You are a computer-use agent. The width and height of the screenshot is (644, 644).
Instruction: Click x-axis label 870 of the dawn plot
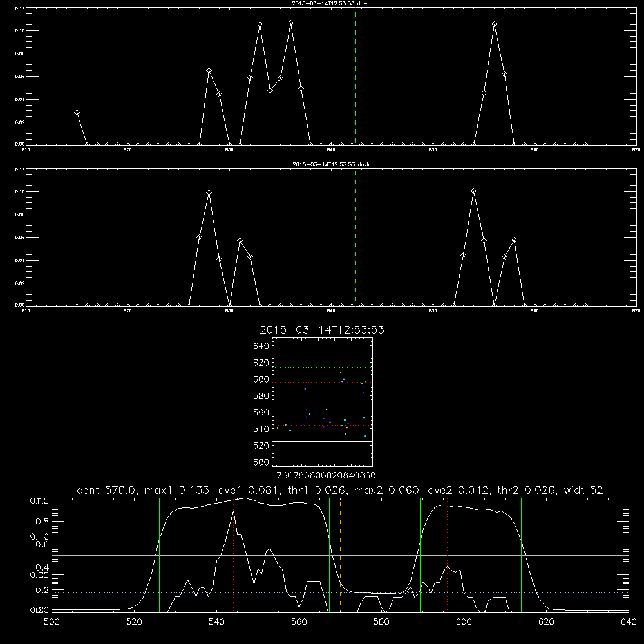636,150
